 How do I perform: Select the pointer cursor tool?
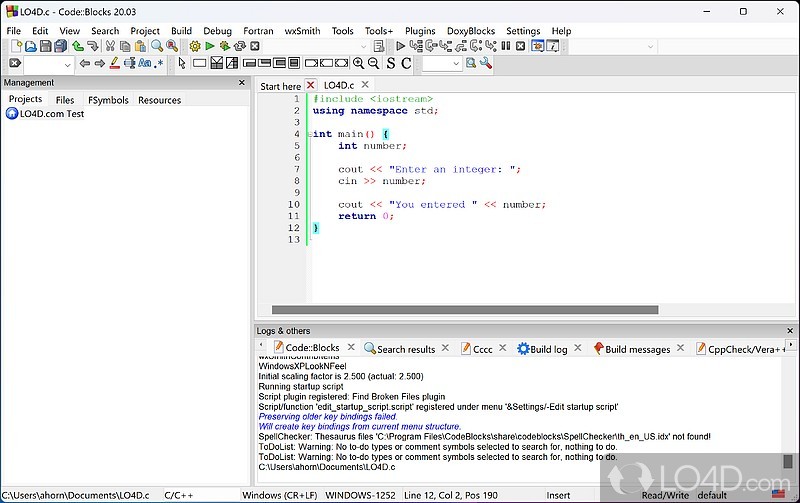(x=182, y=63)
